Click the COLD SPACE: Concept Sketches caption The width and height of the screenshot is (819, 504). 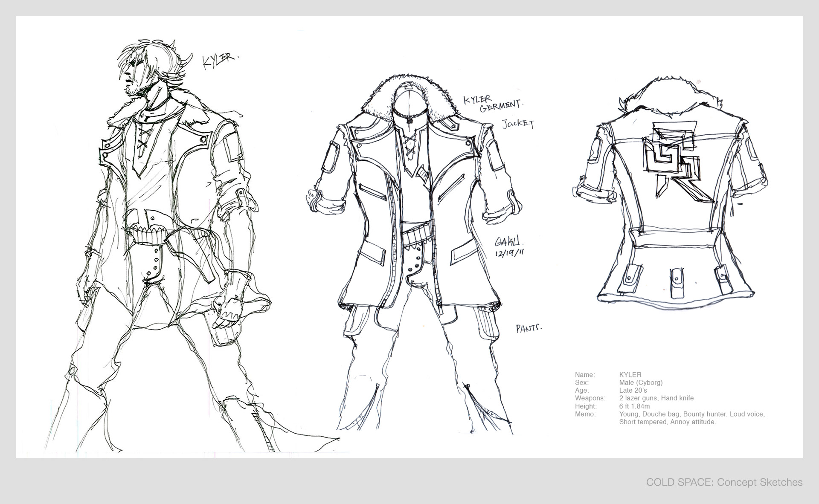(x=724, y=482)
